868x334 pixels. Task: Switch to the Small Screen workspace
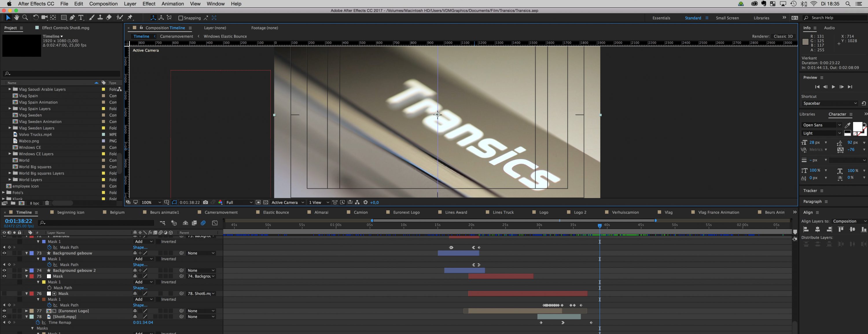[727, 18]
